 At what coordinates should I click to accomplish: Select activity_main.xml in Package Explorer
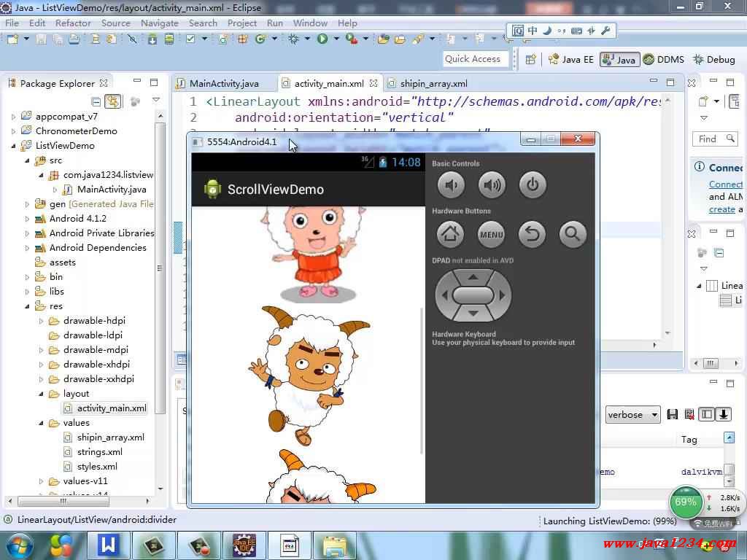112,408
